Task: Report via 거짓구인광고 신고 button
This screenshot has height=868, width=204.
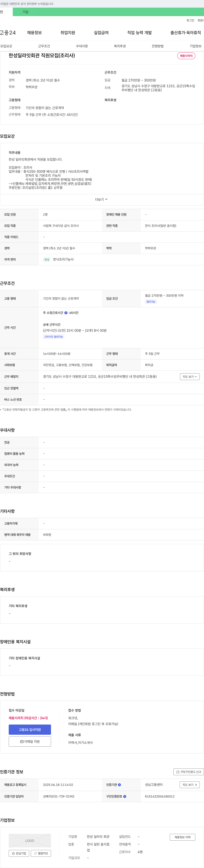Action: (188, 772)
